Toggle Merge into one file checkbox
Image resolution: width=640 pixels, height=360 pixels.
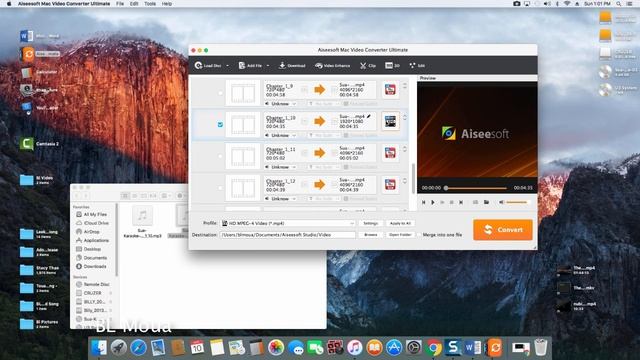pyautogui.click(x=418, y=235)
